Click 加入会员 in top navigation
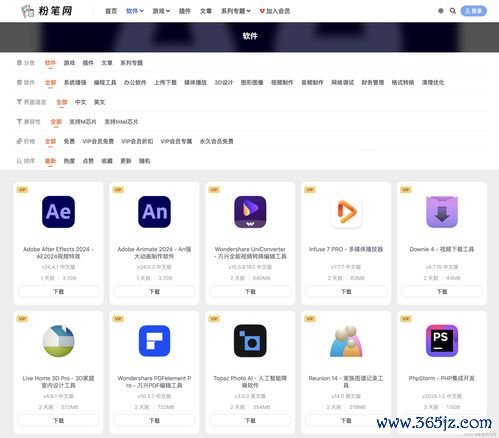Viewport: 499px width, 438px height. (x=275, y=11)
